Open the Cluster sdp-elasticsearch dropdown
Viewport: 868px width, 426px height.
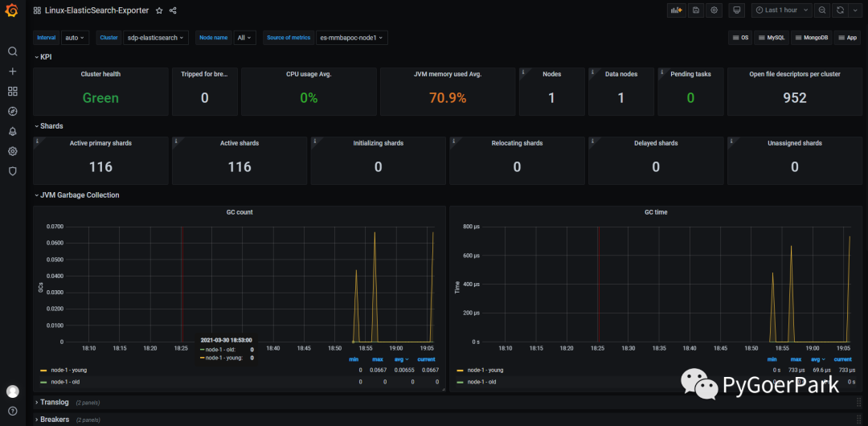[156, 38]
